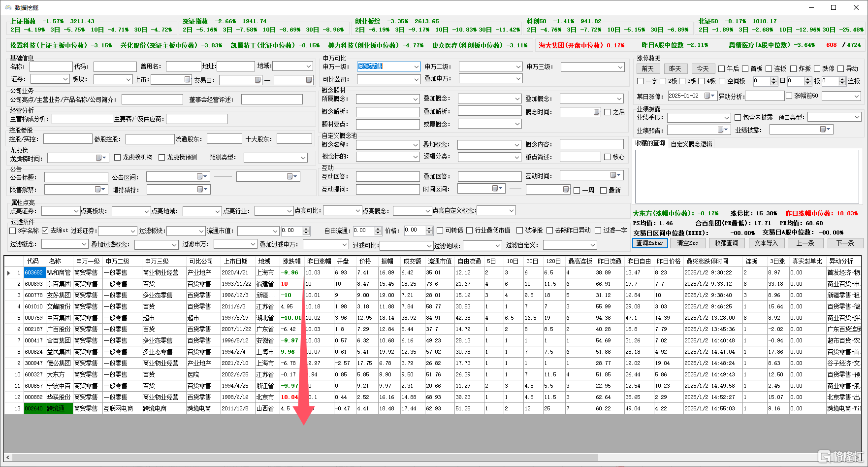Open calendar icon in 龙虎榜时间 field
Image resolution: width=868 pixels, height=467 pixels.
point(99,158)
